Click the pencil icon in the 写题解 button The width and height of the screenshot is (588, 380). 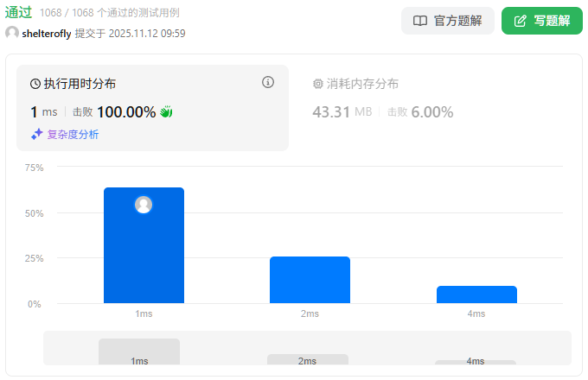[520, 21]
